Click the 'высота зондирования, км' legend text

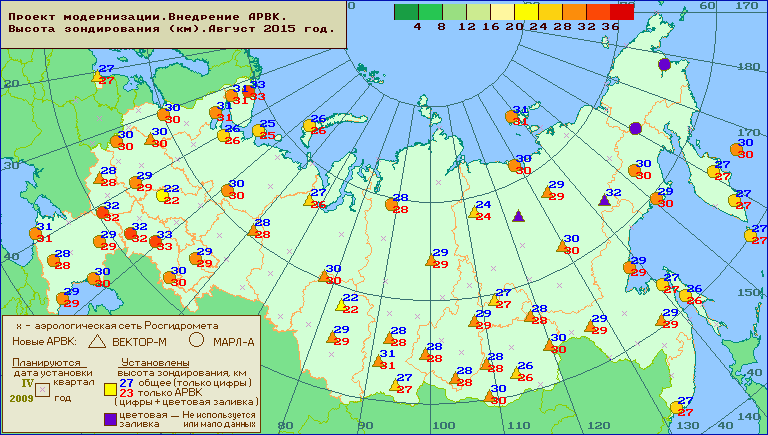coord(182,373)
